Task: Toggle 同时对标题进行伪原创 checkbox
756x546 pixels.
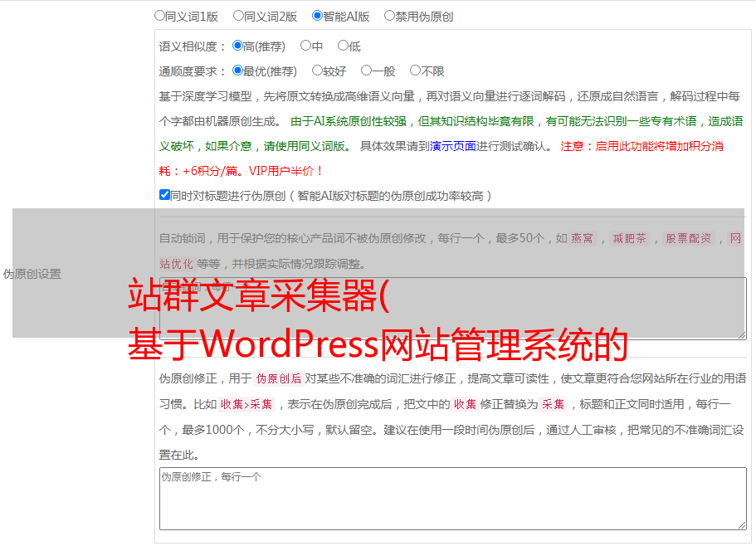Action: 164,195
